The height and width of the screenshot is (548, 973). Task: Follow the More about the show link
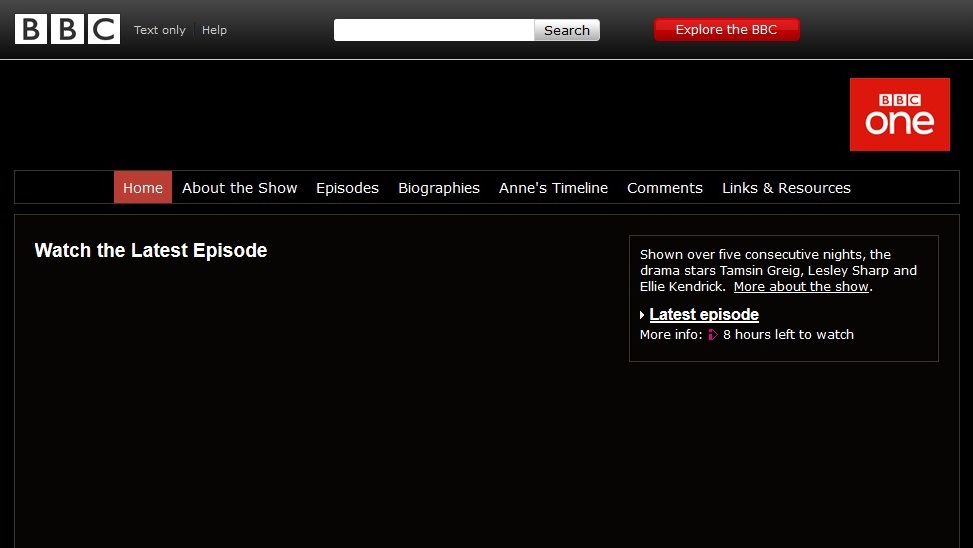coord(801,287)
